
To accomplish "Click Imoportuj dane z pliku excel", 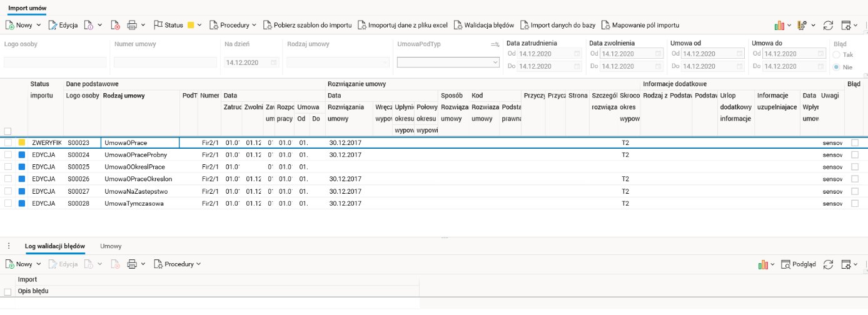I will (403, 25).
